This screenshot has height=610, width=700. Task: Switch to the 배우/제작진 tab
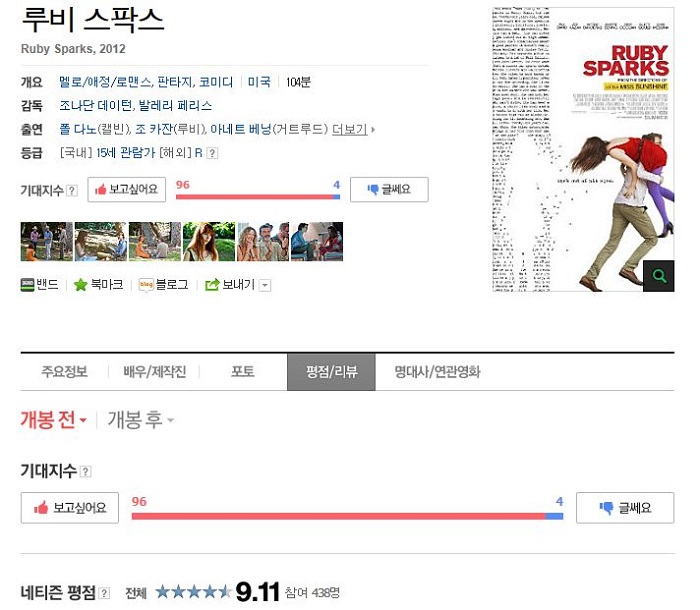tap(154, 372)
